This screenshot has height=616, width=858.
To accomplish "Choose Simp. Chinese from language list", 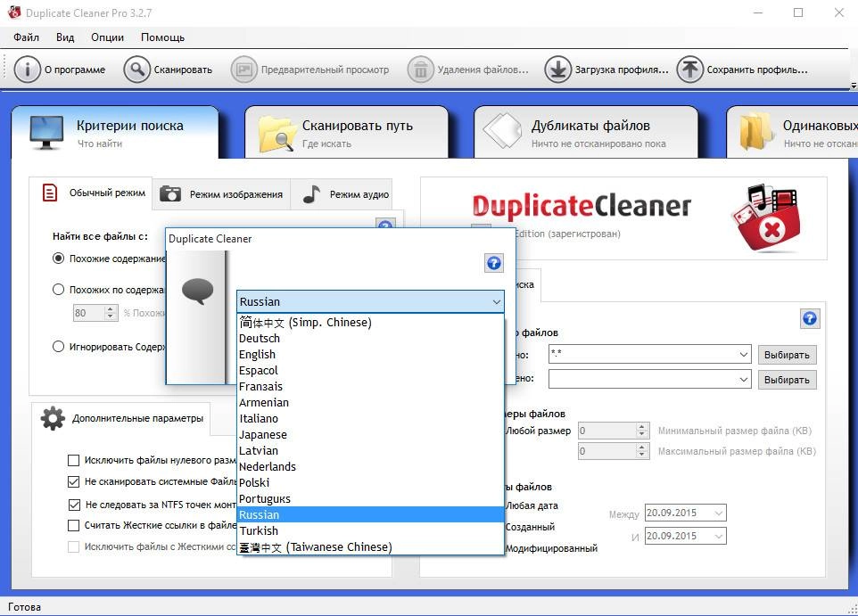I will tap(370, 322).
